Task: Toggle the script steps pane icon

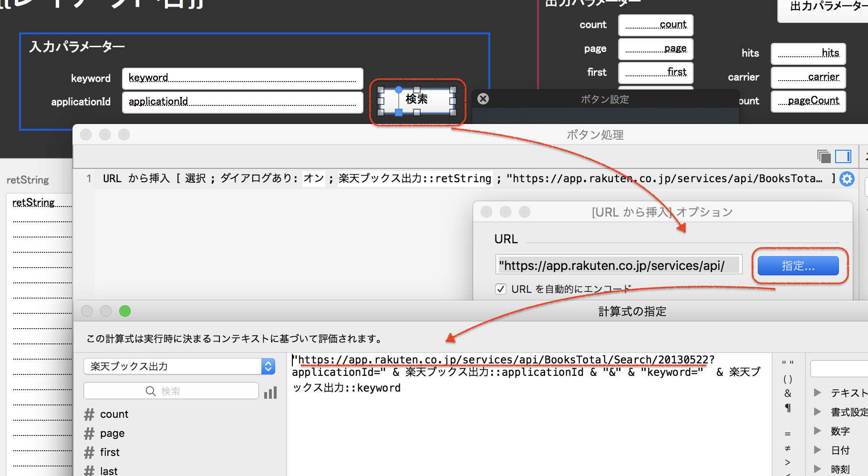Action: coord(843,156)
